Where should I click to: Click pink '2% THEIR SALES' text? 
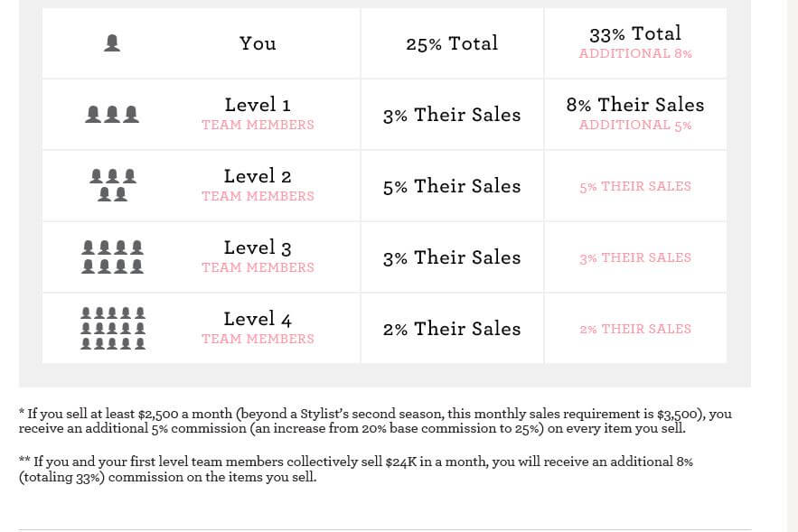click(635, 329)
